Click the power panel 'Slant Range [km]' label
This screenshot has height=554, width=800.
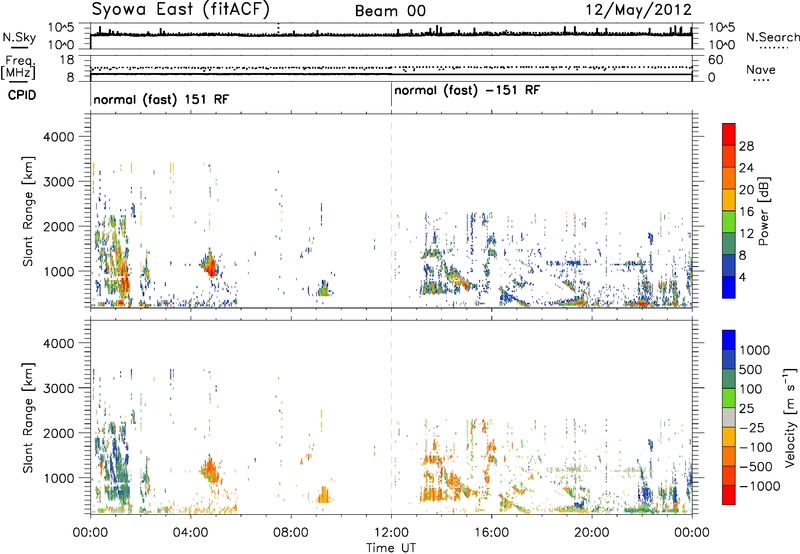coord(28,211)
